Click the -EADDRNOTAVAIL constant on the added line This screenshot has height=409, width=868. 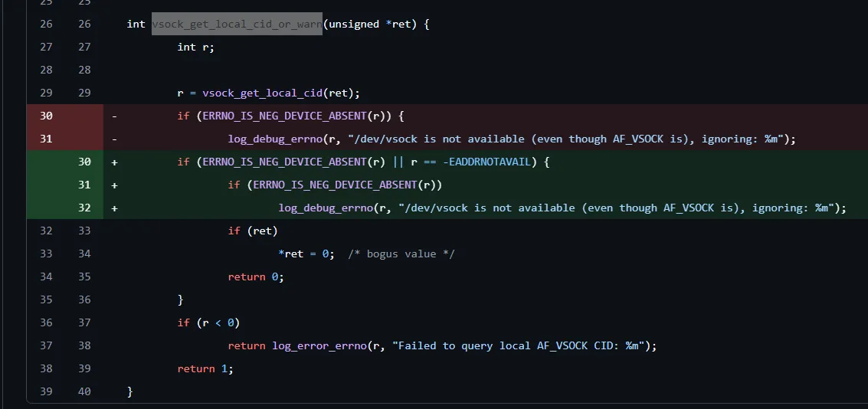coord(486,162)
